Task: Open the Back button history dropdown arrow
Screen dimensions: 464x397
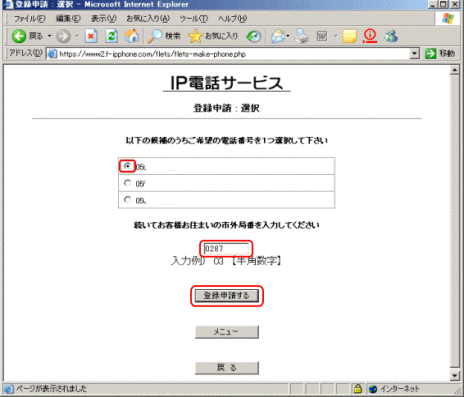Action: 49,36
